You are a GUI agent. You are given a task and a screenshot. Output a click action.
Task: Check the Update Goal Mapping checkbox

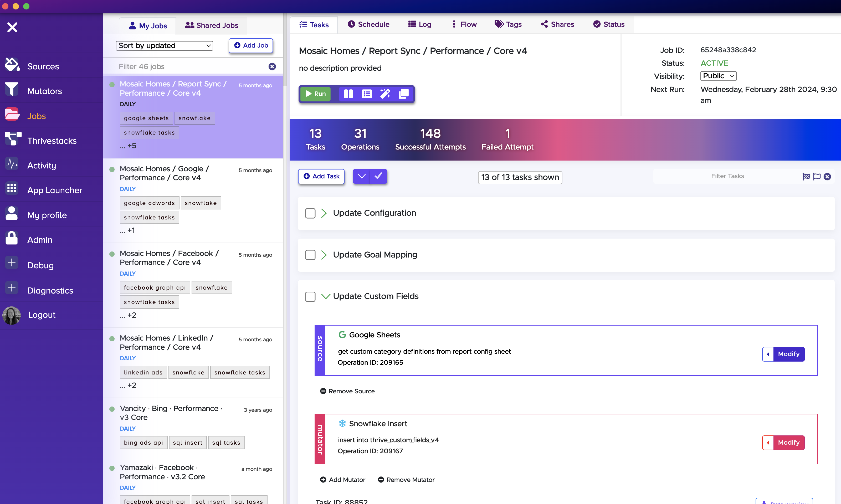[310, 255]
